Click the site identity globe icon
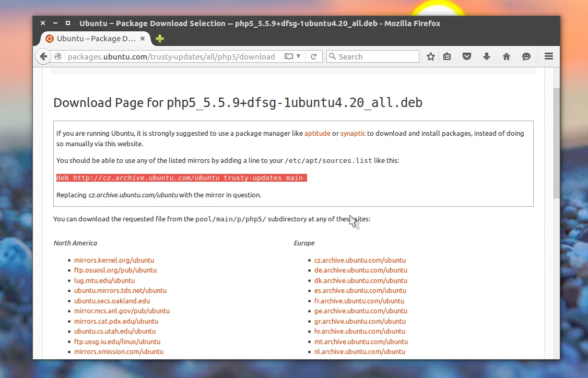Screen dimensions: 588x378 (x=58, y=56)
